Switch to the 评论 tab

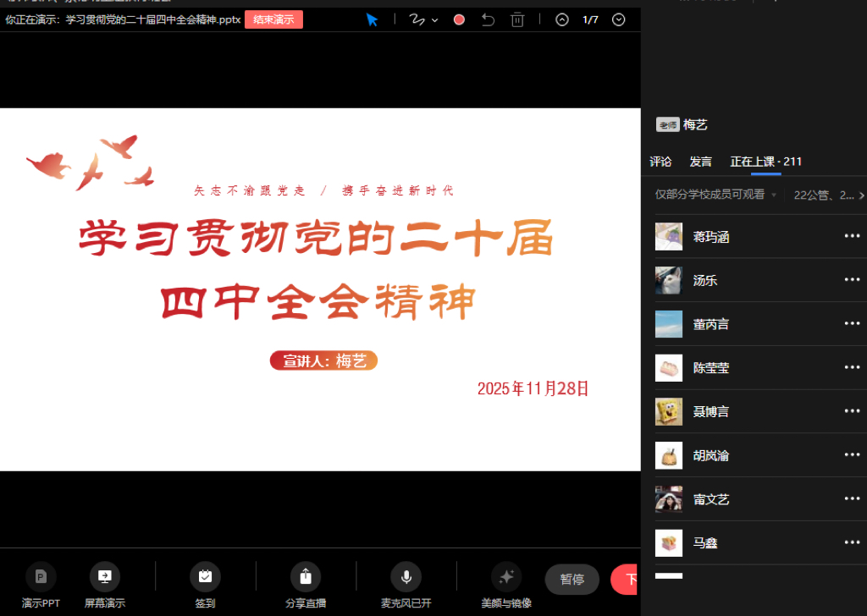click(660, 162)
